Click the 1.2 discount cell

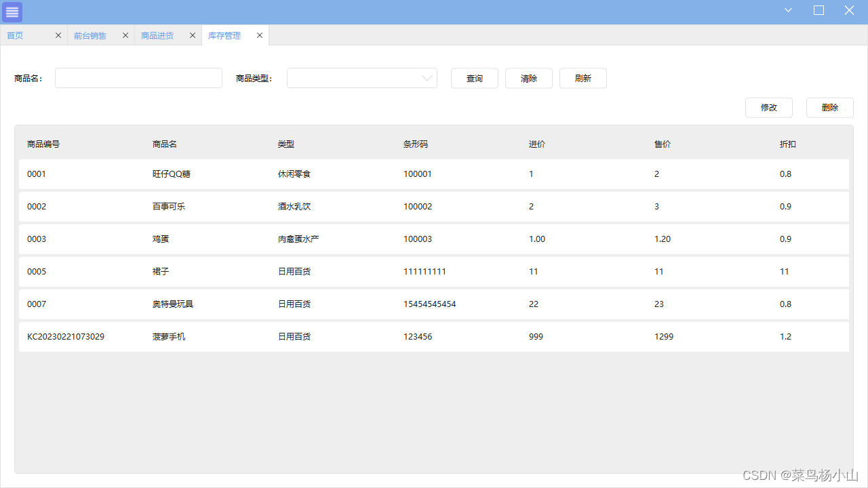click(x=785, y=337)
